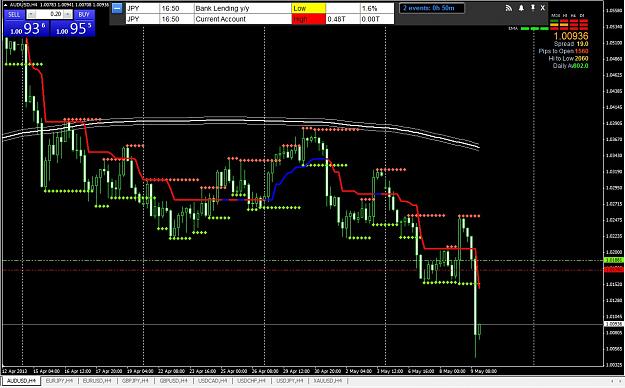Click the BUY button in one-click panel
The width and height of the screenshot is (625, 388).
click(x=84, y=14)
